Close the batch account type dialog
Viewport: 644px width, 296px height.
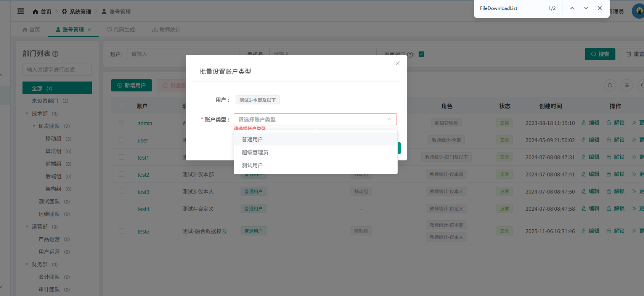tap(398, 63)
